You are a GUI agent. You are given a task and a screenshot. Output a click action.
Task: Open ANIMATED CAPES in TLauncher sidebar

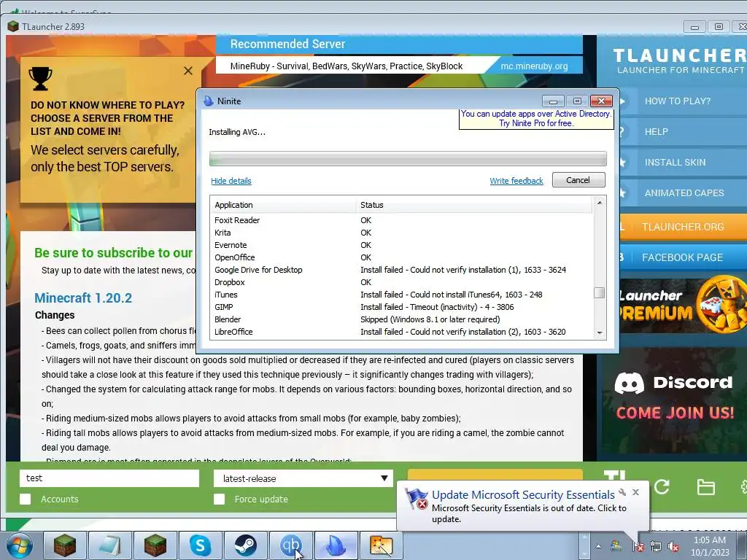point(683,192)
